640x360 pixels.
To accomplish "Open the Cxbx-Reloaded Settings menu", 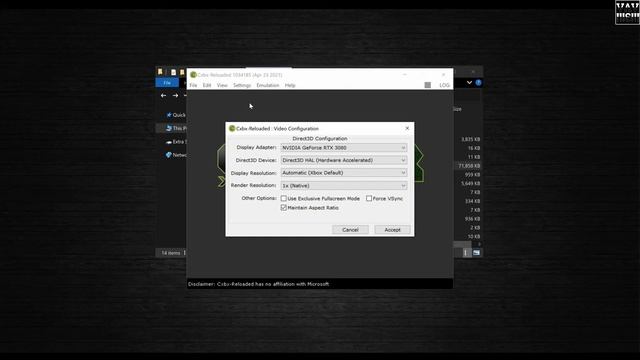I will click(242, 85).
